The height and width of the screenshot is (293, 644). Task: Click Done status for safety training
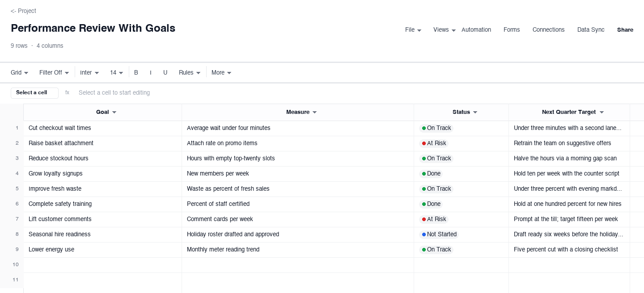coord(431,204)
